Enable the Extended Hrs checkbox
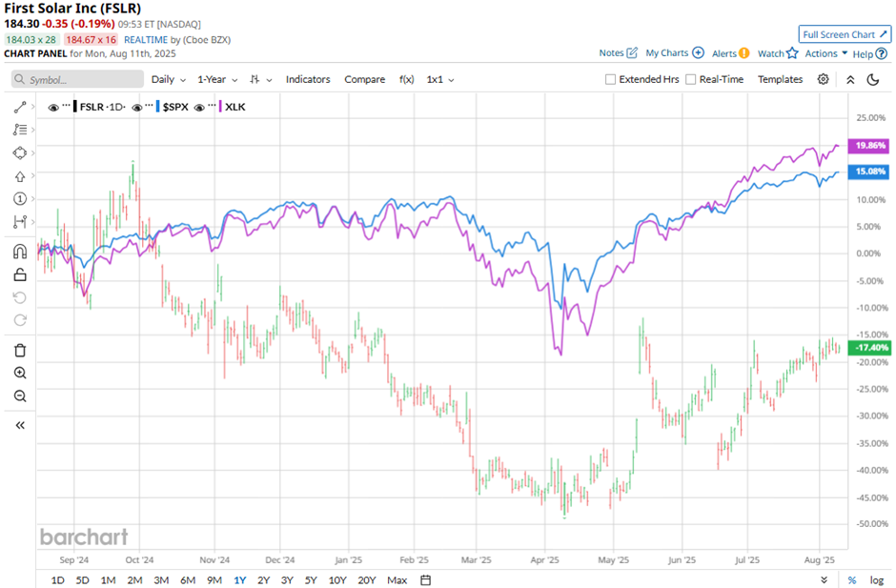896x588 pixels. 610,79
